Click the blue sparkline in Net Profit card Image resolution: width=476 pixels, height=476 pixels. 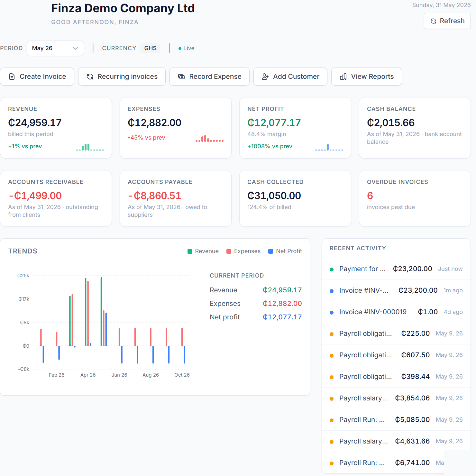(x=329, y=147)
